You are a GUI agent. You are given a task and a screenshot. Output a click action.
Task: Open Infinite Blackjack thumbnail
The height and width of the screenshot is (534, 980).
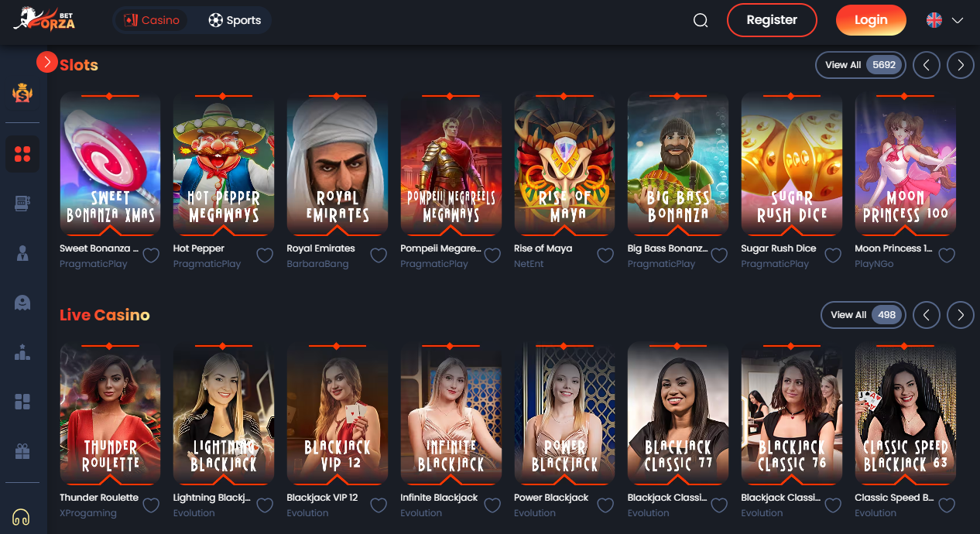(451, 414)
